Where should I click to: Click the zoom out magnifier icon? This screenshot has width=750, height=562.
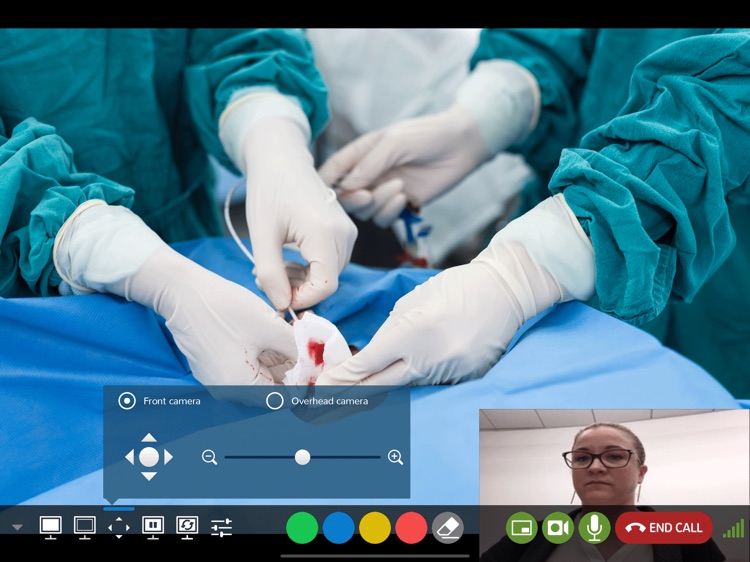pyautogui.click(x=209, y=457)
